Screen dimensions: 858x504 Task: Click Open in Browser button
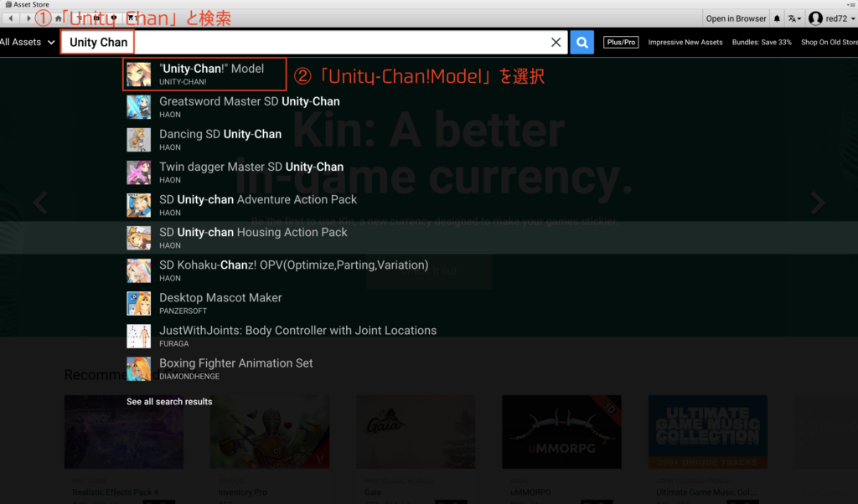point(736,18)
